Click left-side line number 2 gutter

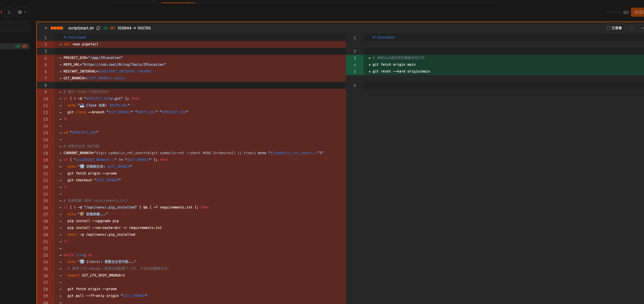(x=45, y=44)
